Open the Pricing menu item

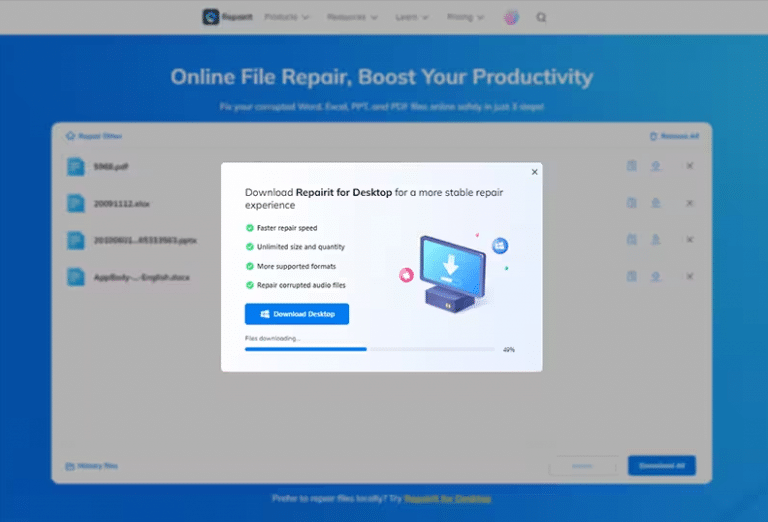coord(465,17)
